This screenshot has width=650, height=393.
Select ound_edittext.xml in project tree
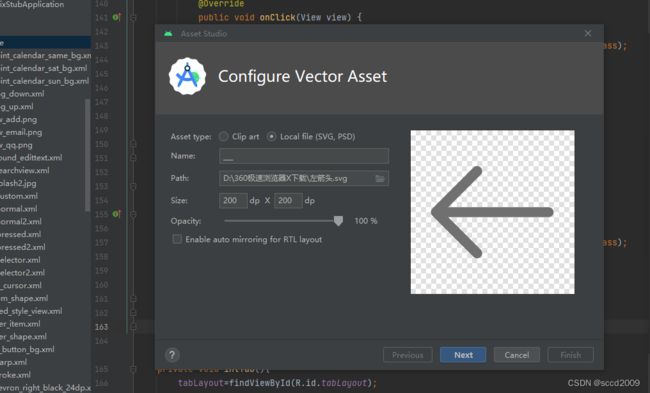click(x=31, y=158)
